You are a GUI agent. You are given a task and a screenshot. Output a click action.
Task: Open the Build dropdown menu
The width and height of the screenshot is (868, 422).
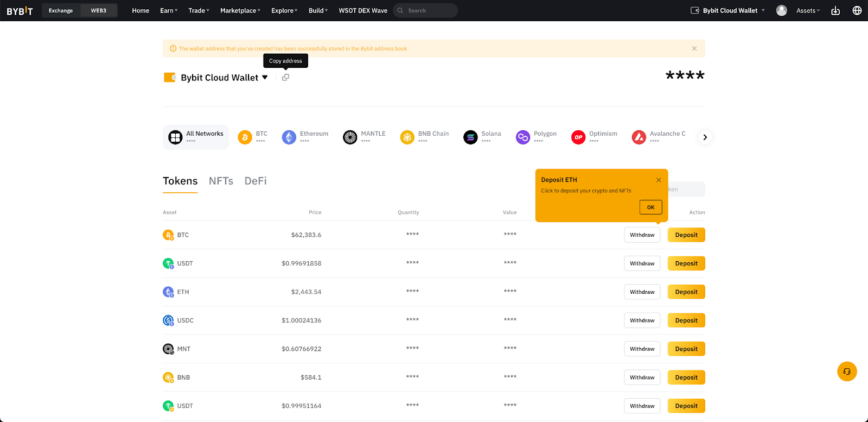pyautogui.click(x=318, y=10)
